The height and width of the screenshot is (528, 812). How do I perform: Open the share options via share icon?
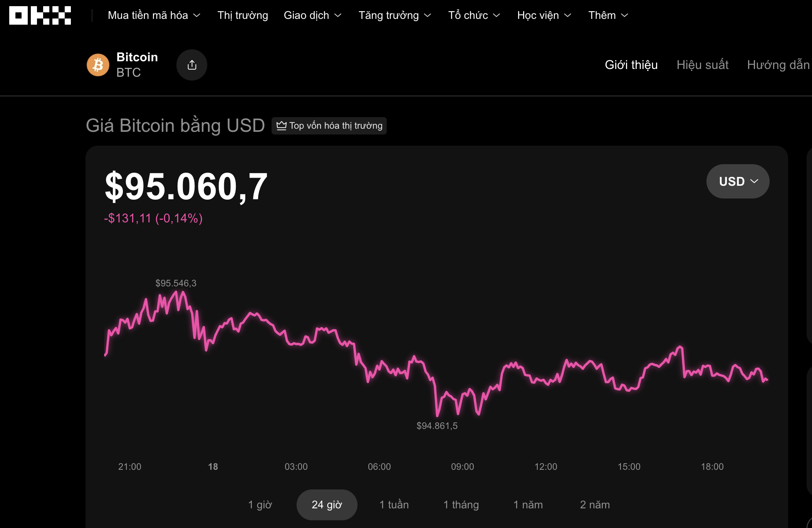pyautogui.click(x=192, y=64)
